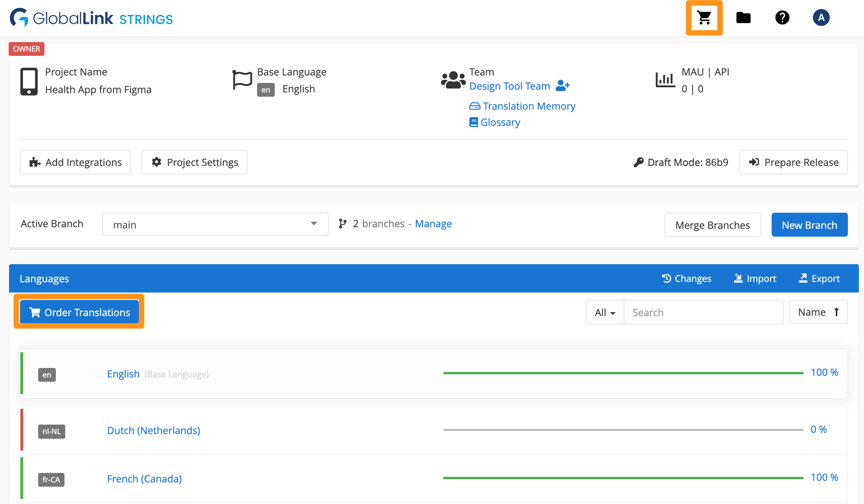
Task: Click Import in Languages header
Action: [755, 278]
